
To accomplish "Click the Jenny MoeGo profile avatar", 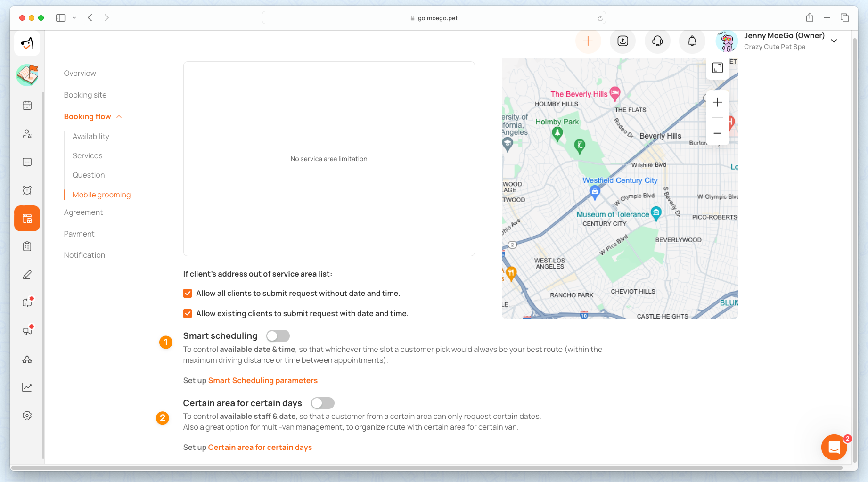I will pos(727,41).
